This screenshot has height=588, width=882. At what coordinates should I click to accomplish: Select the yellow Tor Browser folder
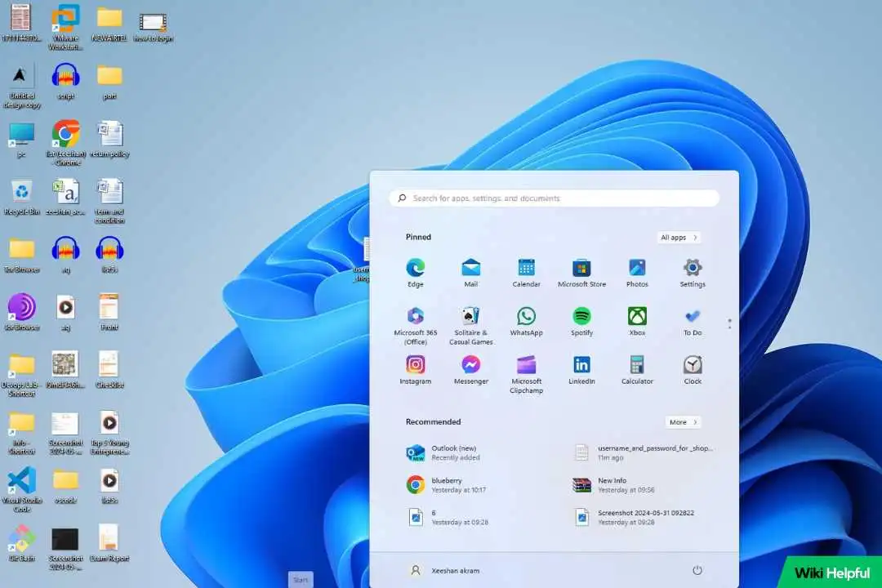21,256
